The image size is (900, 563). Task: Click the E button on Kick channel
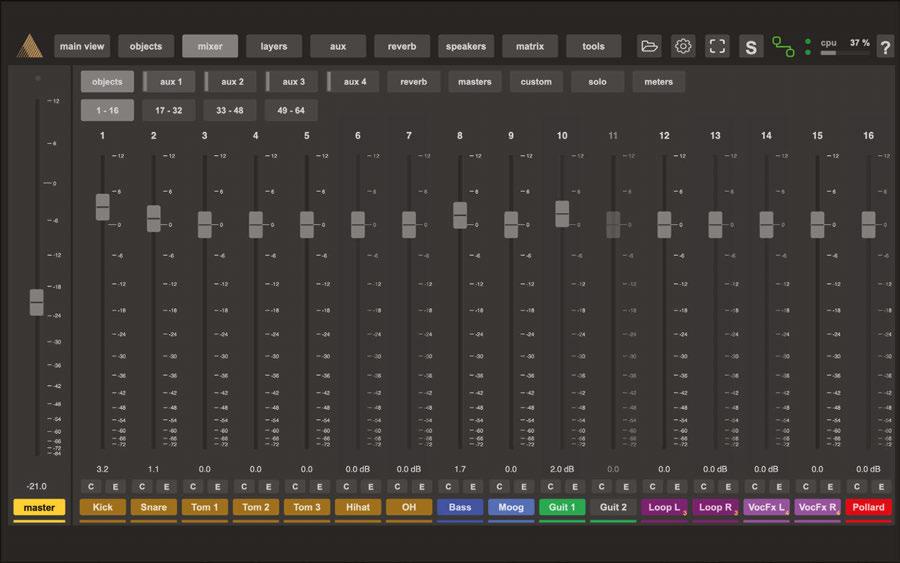click(x=116, y=487)
